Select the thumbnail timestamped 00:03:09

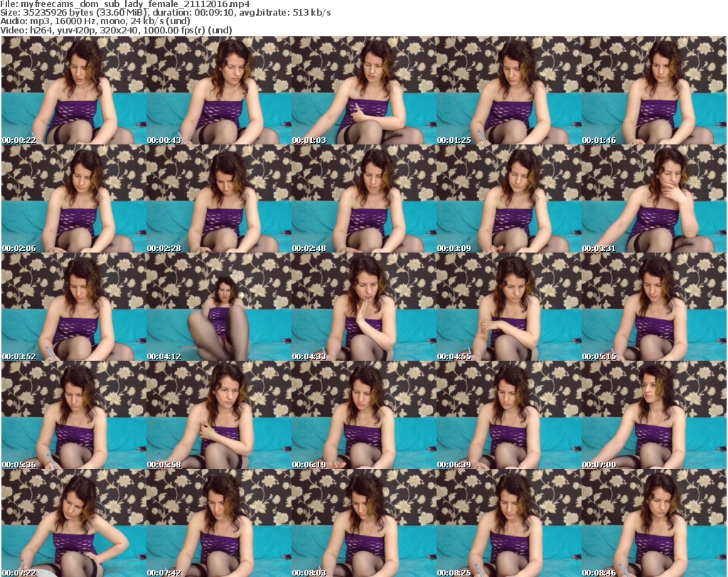(508, 198)
